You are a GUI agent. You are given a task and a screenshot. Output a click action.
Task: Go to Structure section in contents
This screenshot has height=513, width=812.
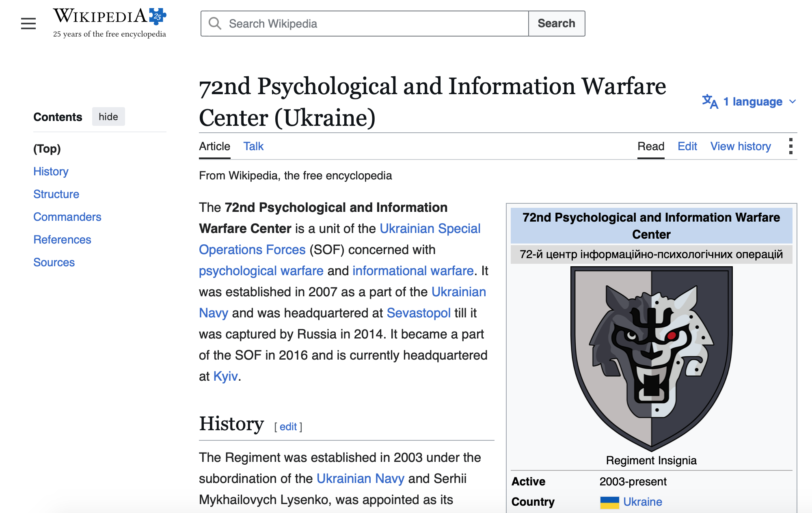(x=56, y=194)
